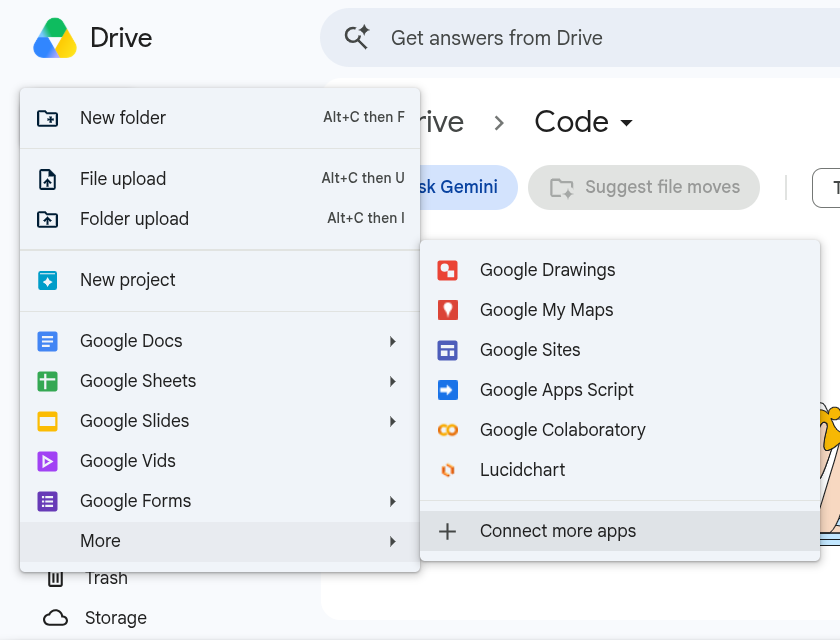Click Connect more apps
The height and width of the screenshot is (640, 840).
[x=620, y=531]
